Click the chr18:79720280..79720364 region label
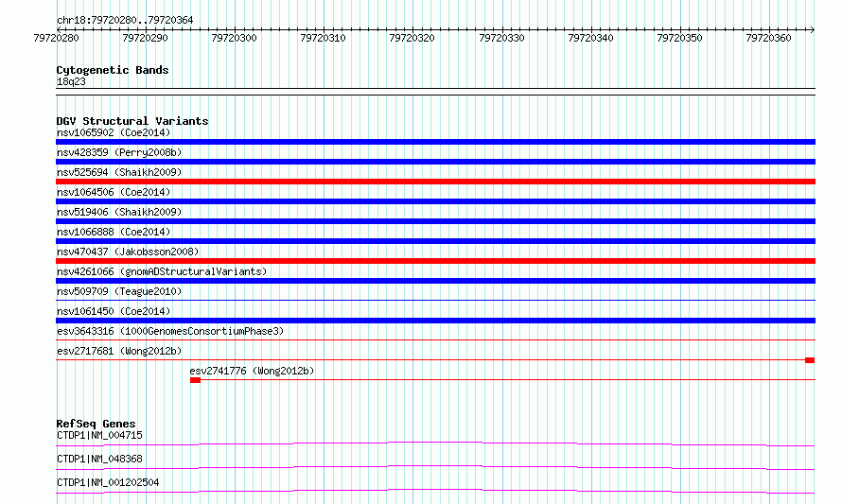This screenshot has width=842, height=504. (x=125, y=21)
